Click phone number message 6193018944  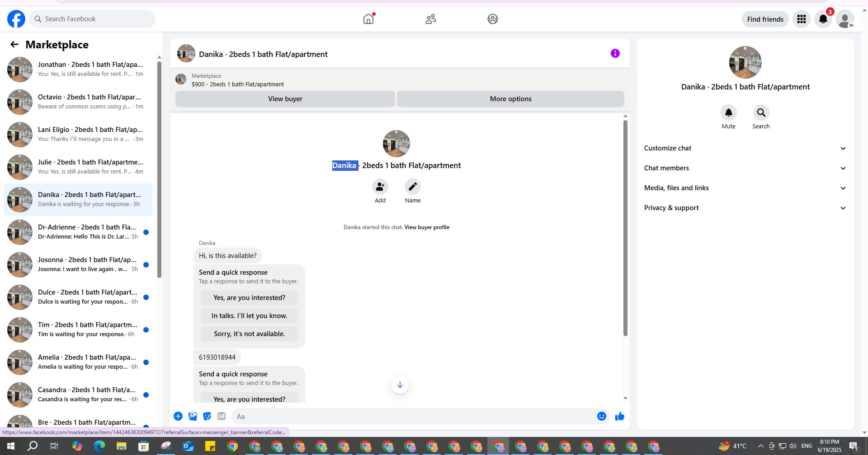[217, 357]
